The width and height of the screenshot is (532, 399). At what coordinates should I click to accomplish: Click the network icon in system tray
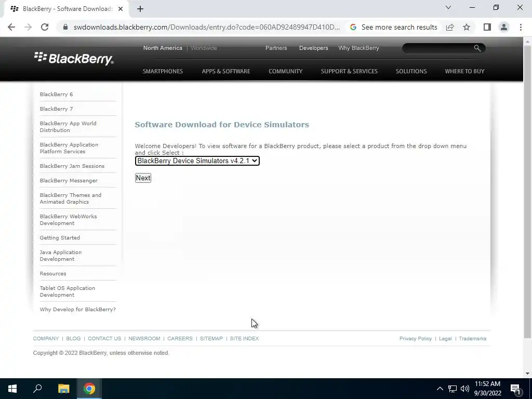[x=453, y=389]
